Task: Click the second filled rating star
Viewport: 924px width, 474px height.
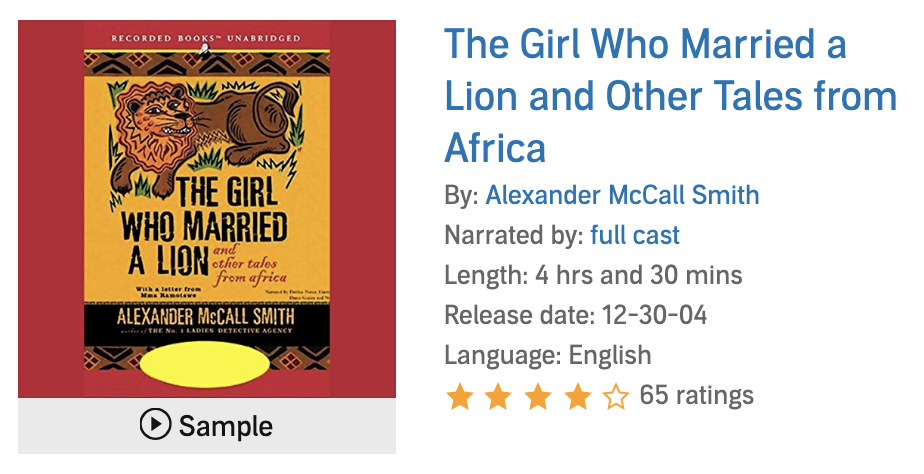Action: [499, 397]
